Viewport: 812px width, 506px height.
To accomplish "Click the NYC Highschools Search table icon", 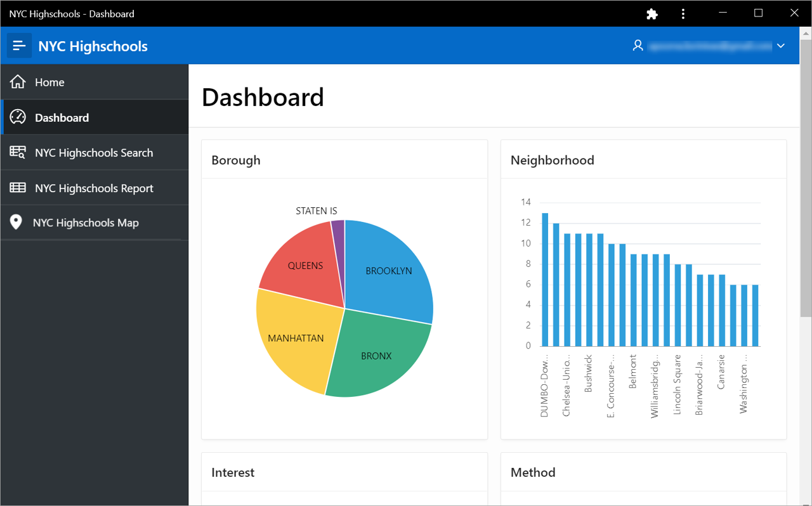I will pyautogui.click(x=18, y=153).
